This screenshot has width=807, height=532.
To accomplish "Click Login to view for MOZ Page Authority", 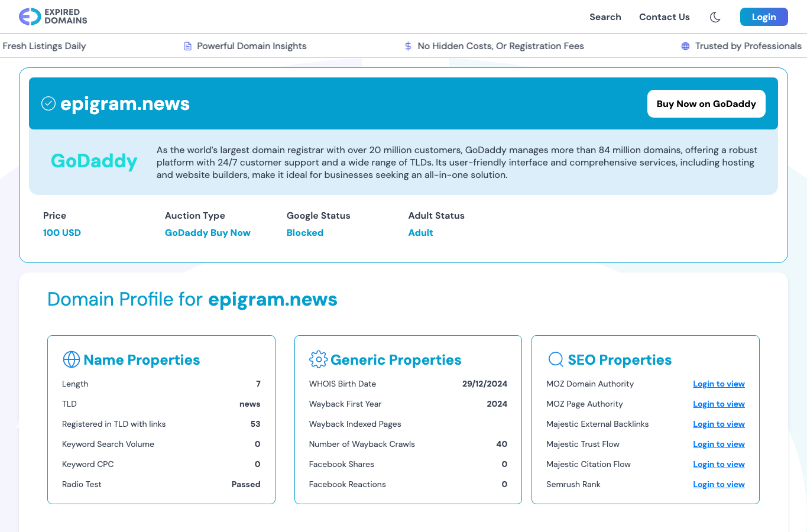I will pyautogui.click(x=719, y=404).
